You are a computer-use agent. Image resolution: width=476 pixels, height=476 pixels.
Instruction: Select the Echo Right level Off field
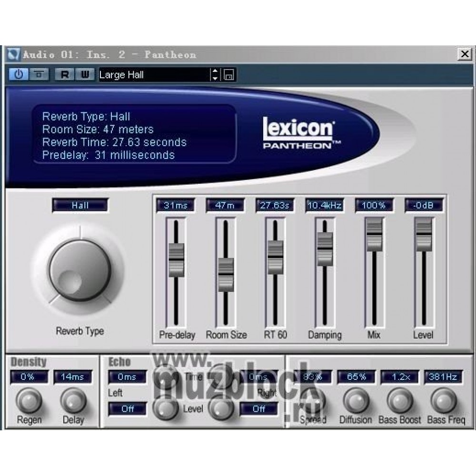(259, 409)
